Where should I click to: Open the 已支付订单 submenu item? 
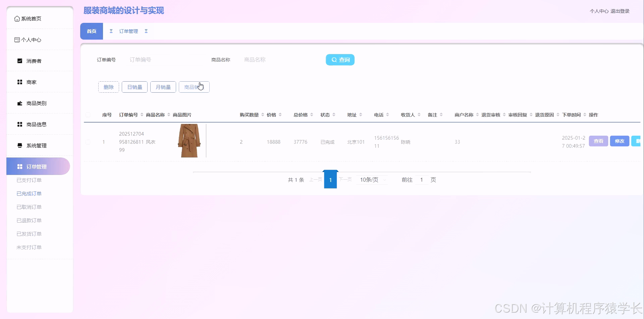click(x=29, y=180)
